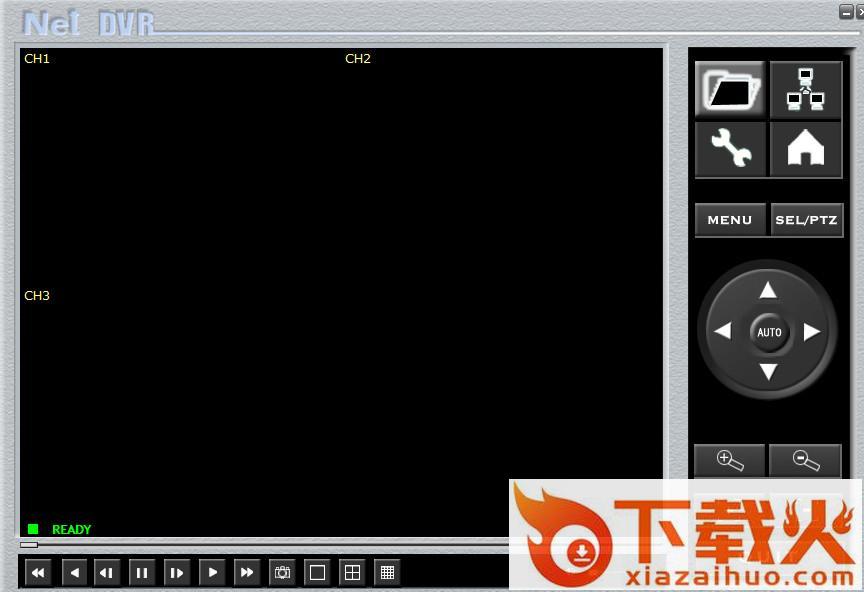Select the CH3 video channel
The image size is (864, 592).
click(37, 295)
